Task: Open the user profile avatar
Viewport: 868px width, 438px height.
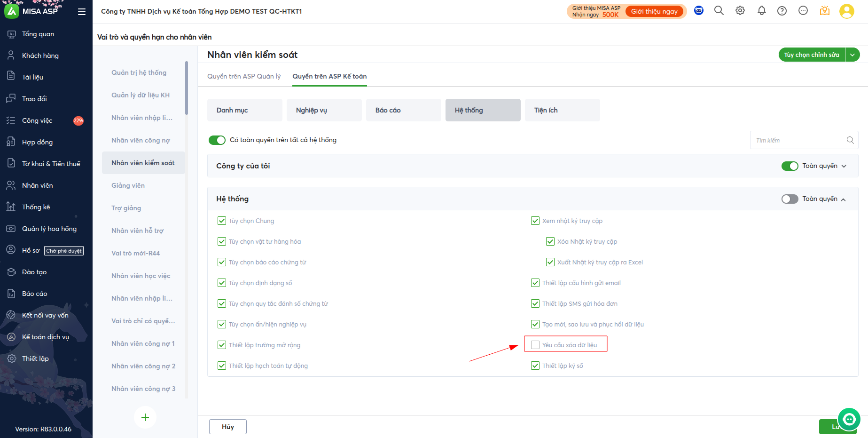Action: [846, 11]
